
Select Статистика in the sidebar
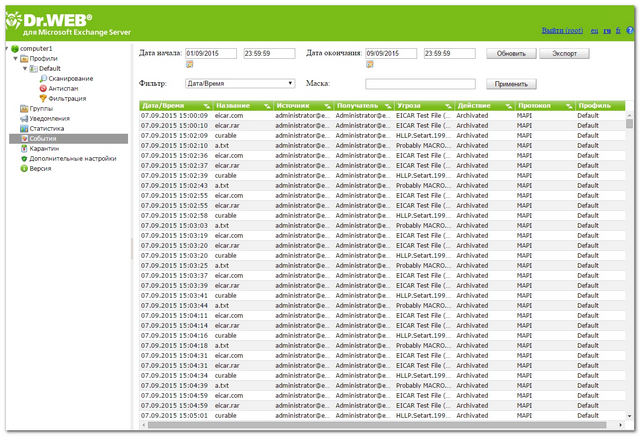coord(47,129)
